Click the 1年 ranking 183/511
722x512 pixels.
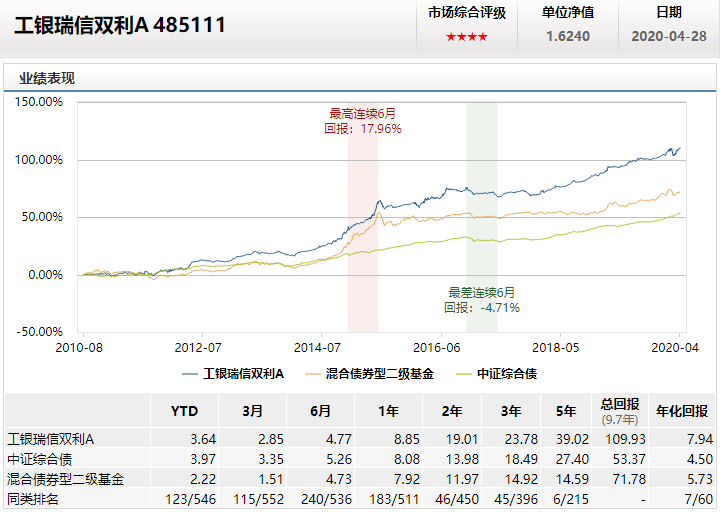tap(394, 500)
